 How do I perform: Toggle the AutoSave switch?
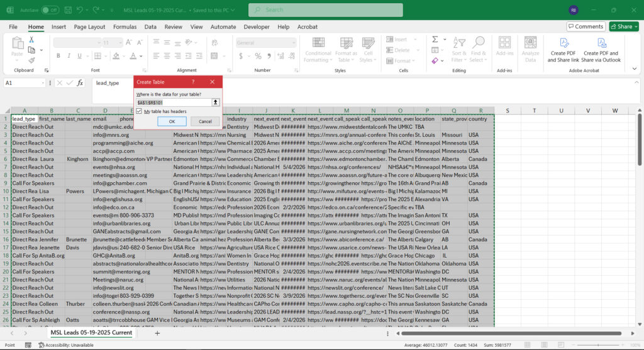click(50, 10)
